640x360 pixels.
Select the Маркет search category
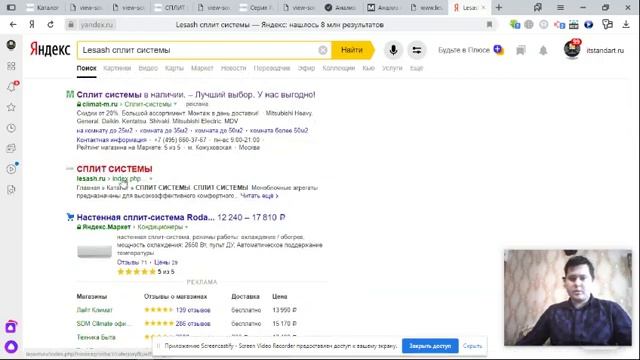(202, 68)
